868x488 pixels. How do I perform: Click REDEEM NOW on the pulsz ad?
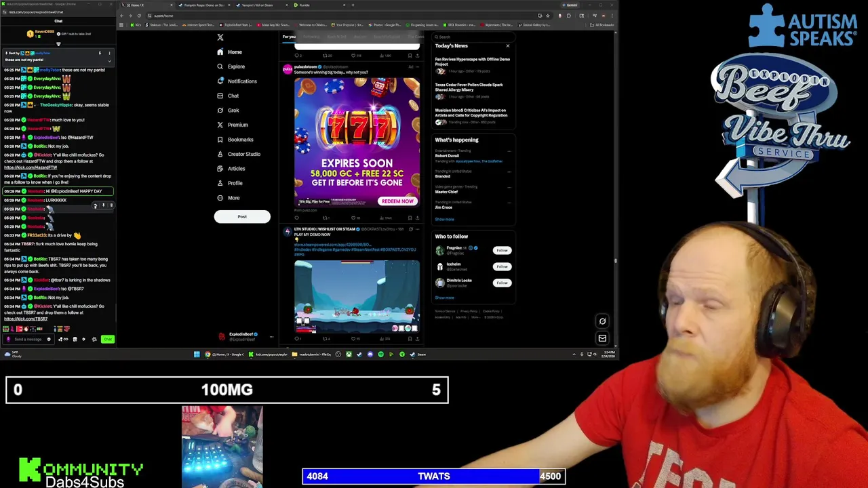[x=397, y=201]
